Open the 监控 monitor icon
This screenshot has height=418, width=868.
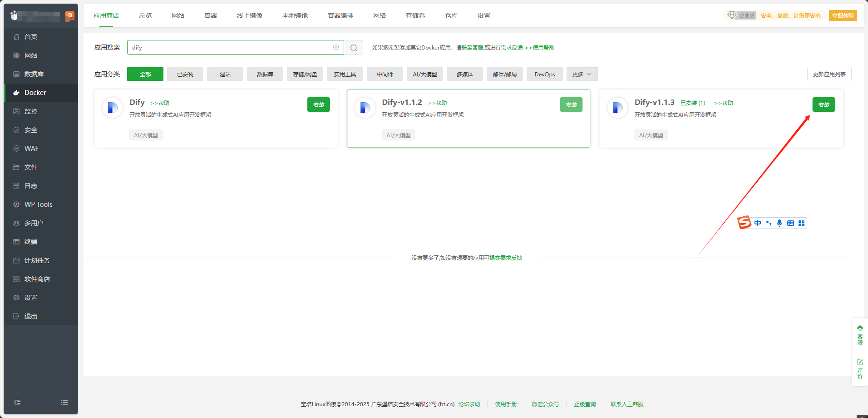[16, 111]
